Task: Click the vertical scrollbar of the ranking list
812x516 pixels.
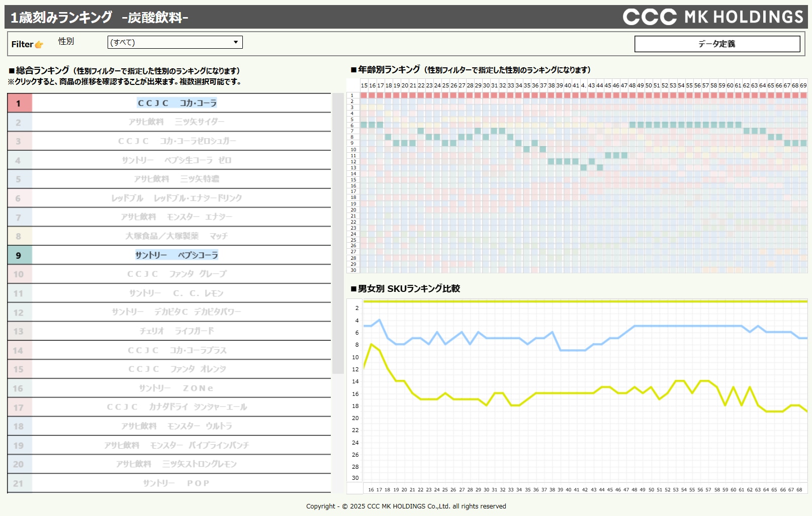Action: click(338, 234)
